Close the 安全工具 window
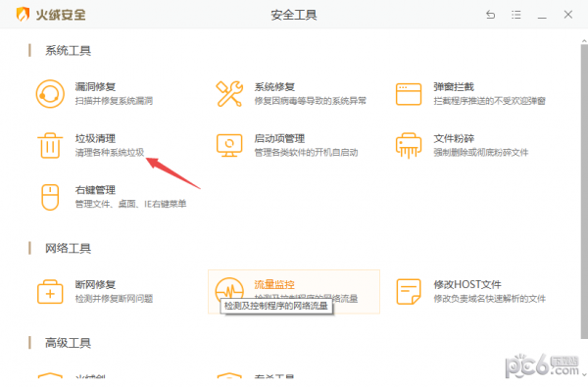 point(568,15)
